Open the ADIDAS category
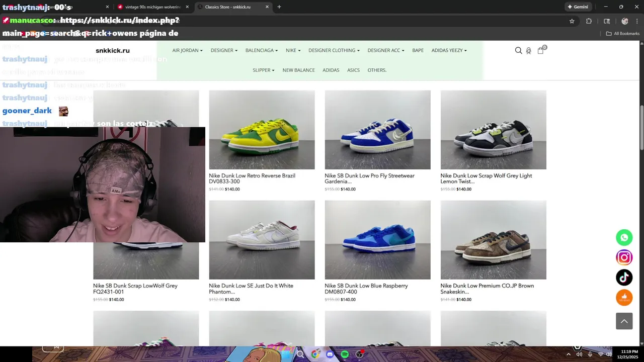Image resolution: width=644 pixels, height=362 pixels. pos(331,70)
